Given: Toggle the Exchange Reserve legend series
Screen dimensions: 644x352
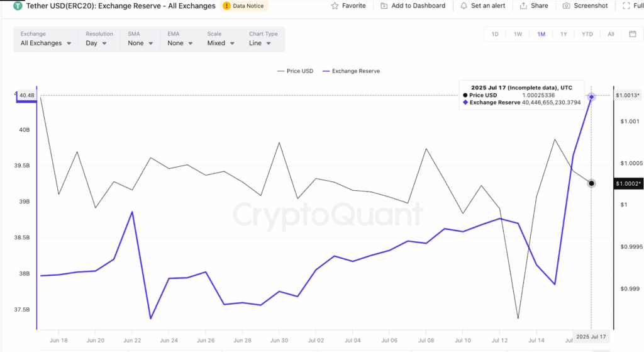Looking at the screenshot, I should click(351, 71).
